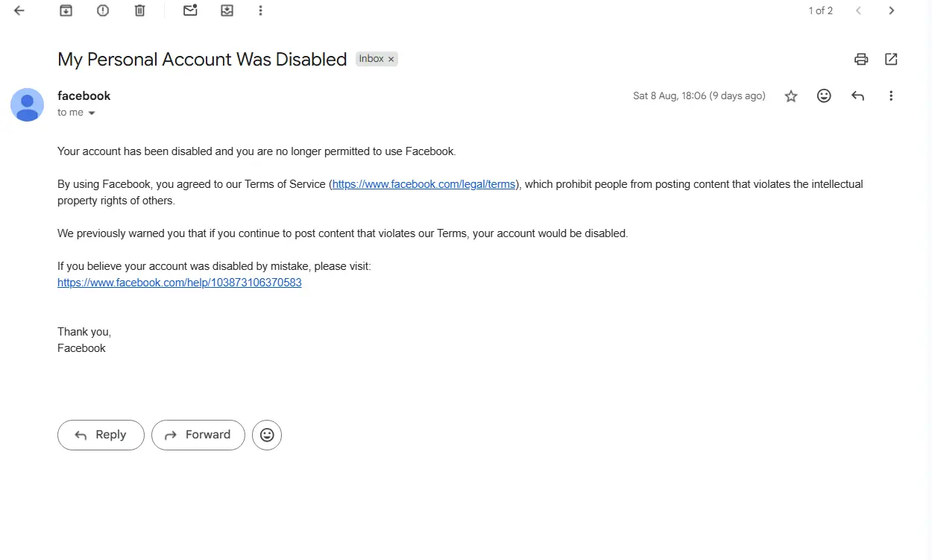Delete this email with trash icon

139,10
